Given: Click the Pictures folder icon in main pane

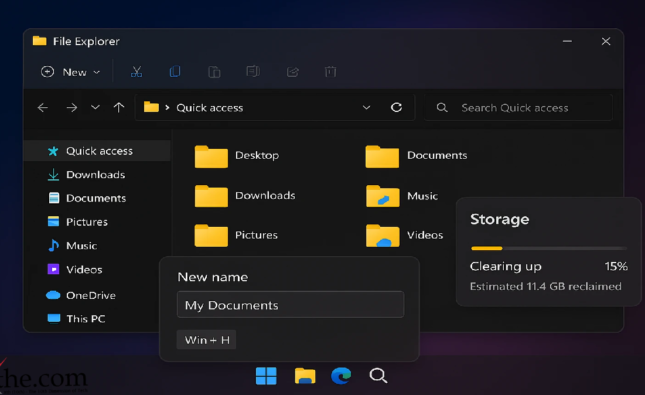Looking at the screenshot, I should coord(211,235).
